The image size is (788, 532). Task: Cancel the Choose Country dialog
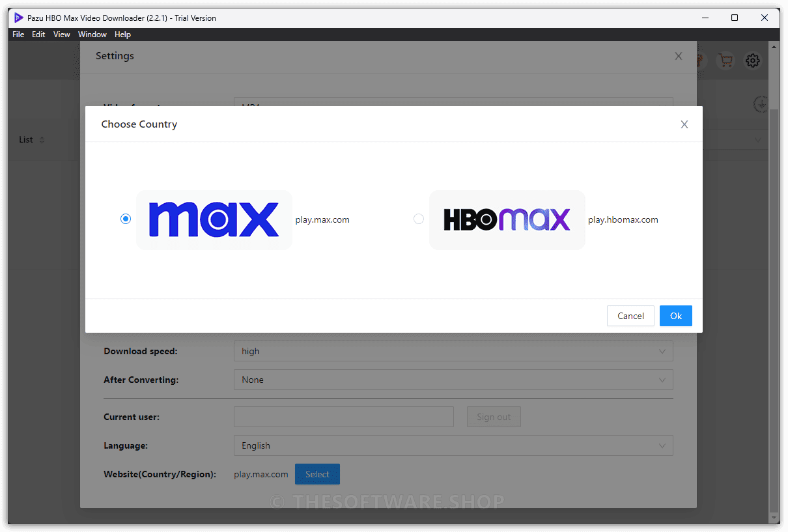pyautogui.click(x=630, y=316)
